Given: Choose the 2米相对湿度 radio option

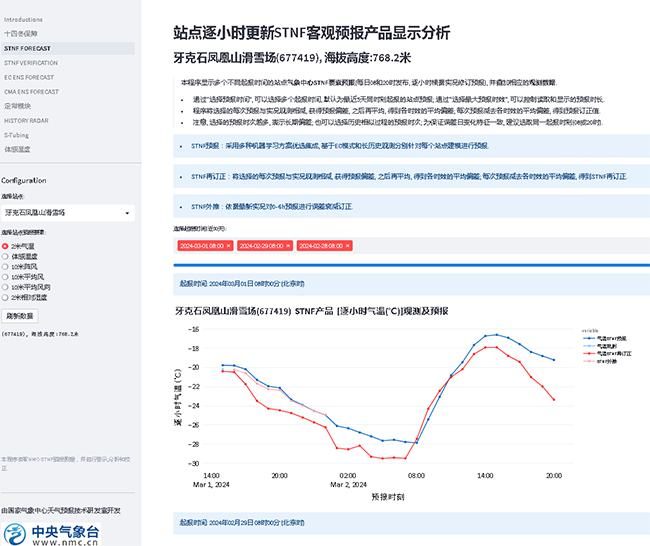Looking at the screenshot, I should coord(5,298).
